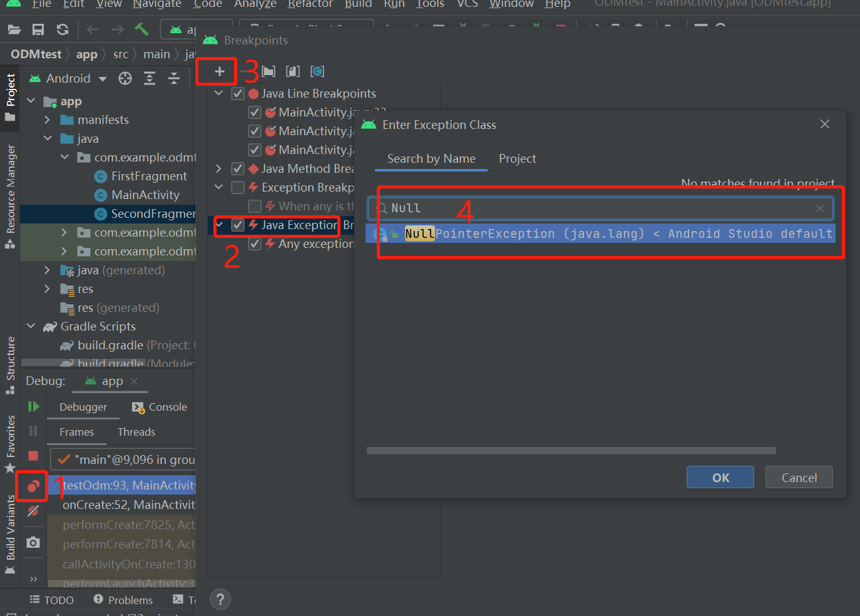Open Problems tool window at bottom
This screenshot has width=860, height=616.
pyautogui.click(x=123, y=600)
